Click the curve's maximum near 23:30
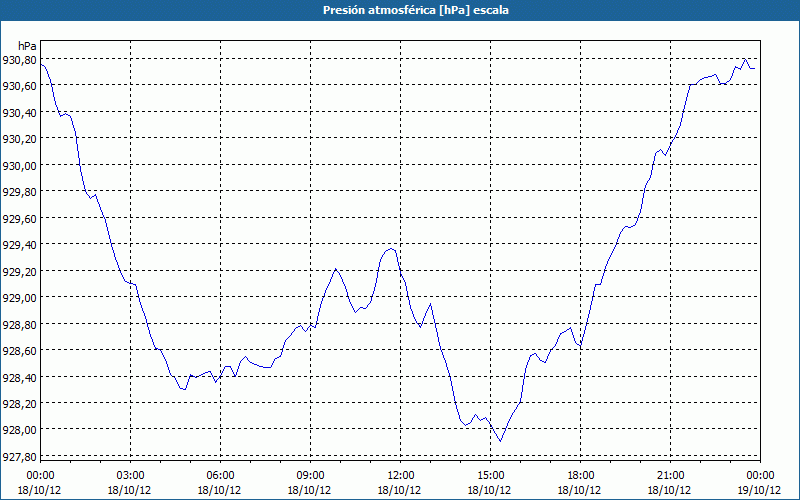Image resolution: width=800 pixels, height=500 pixels. [x=745, y=59]
